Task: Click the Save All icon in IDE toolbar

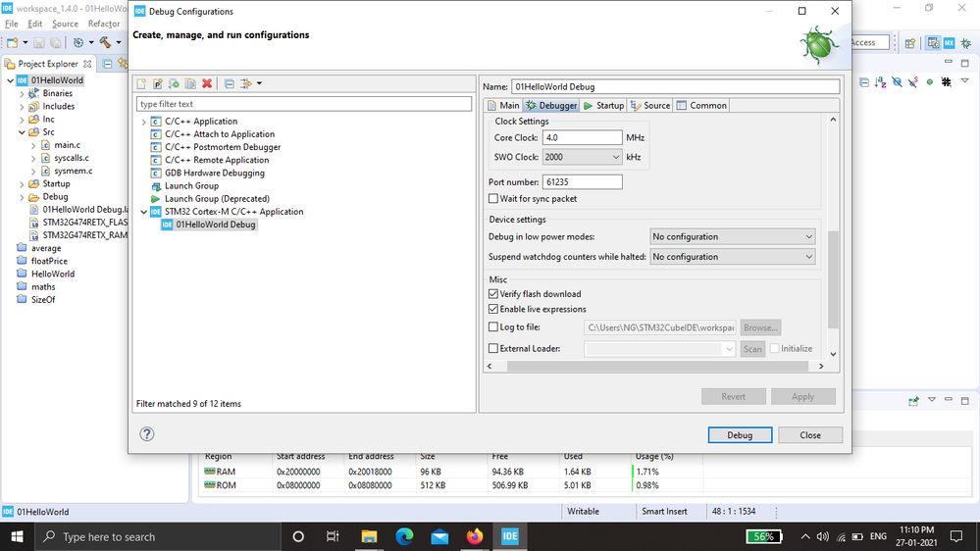Action: coord(56,42)
